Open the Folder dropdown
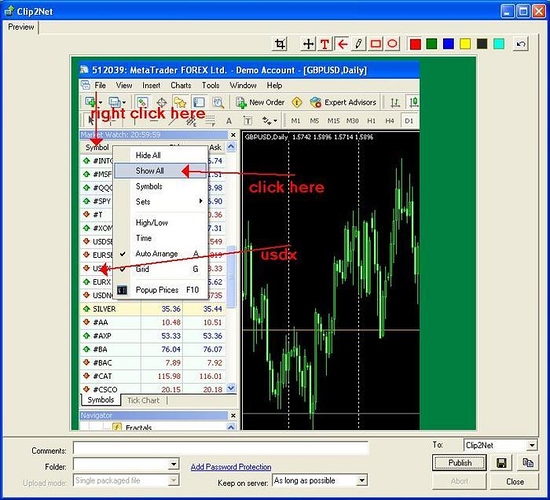 pos(173,465)
